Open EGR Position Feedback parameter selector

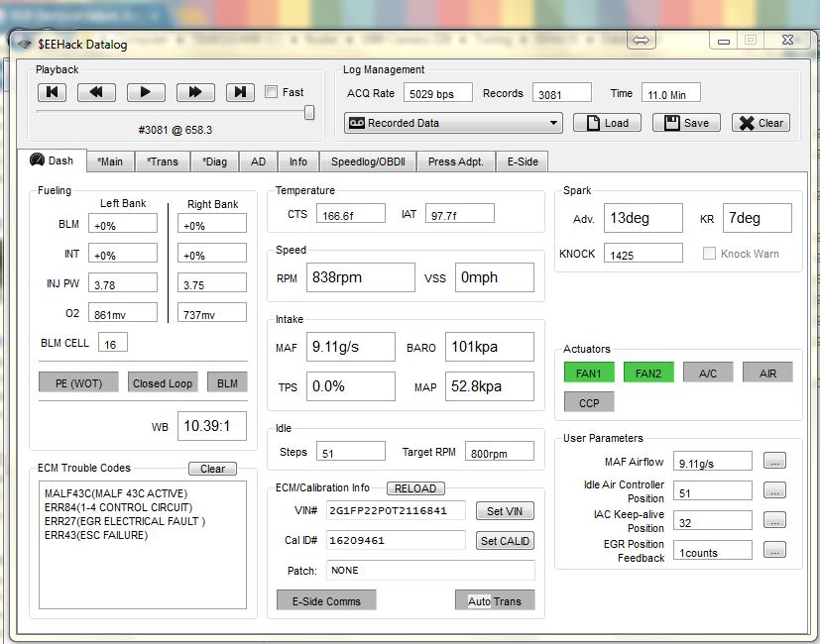click(x=774, y=551)
